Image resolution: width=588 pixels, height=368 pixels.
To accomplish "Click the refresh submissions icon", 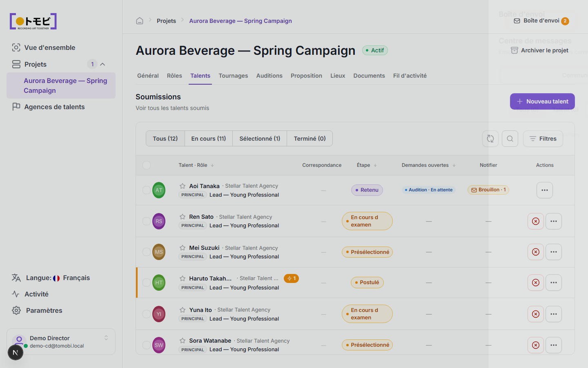I will [x=490, y=139].
